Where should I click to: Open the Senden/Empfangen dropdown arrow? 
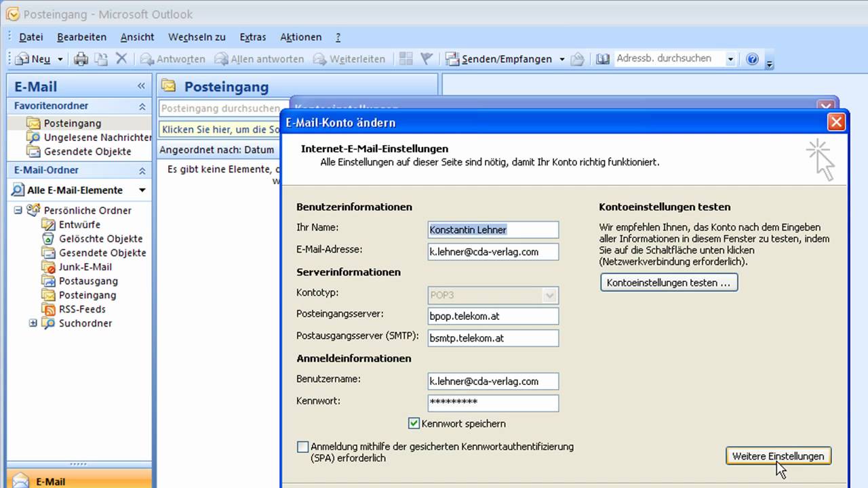tap(561, 59)
